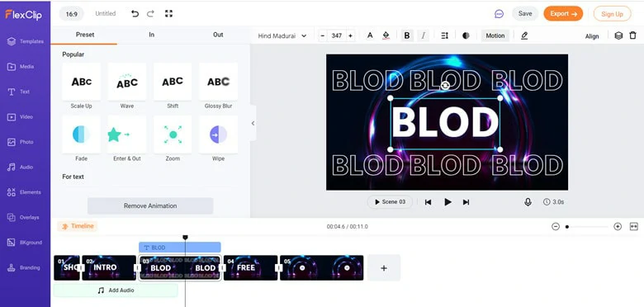Open the 3.0s scene duration setting
The width and height of the screenshot is (644, 307).
[553, 202]
